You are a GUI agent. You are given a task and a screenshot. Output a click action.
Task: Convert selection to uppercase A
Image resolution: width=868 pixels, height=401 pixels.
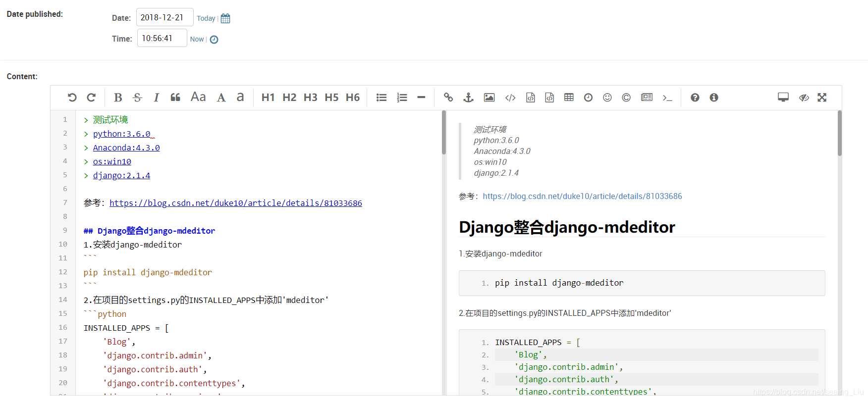click(221, 98)
